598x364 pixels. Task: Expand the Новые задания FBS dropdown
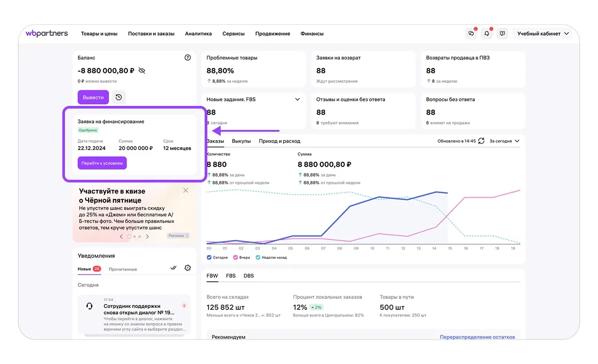298,100
